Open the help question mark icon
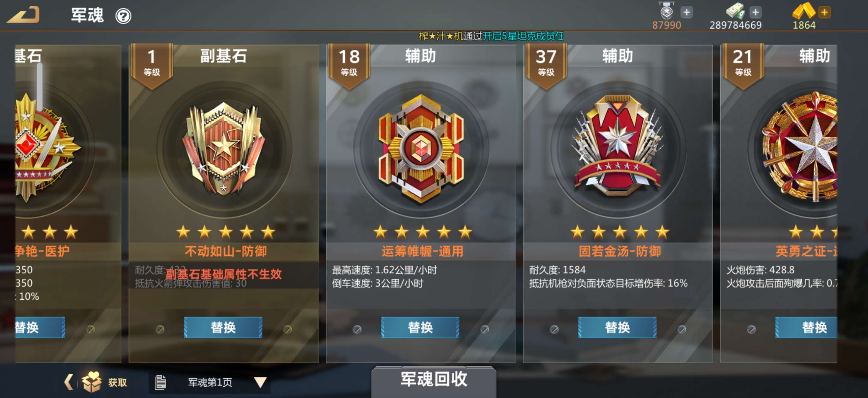 [x=123, y=16]
